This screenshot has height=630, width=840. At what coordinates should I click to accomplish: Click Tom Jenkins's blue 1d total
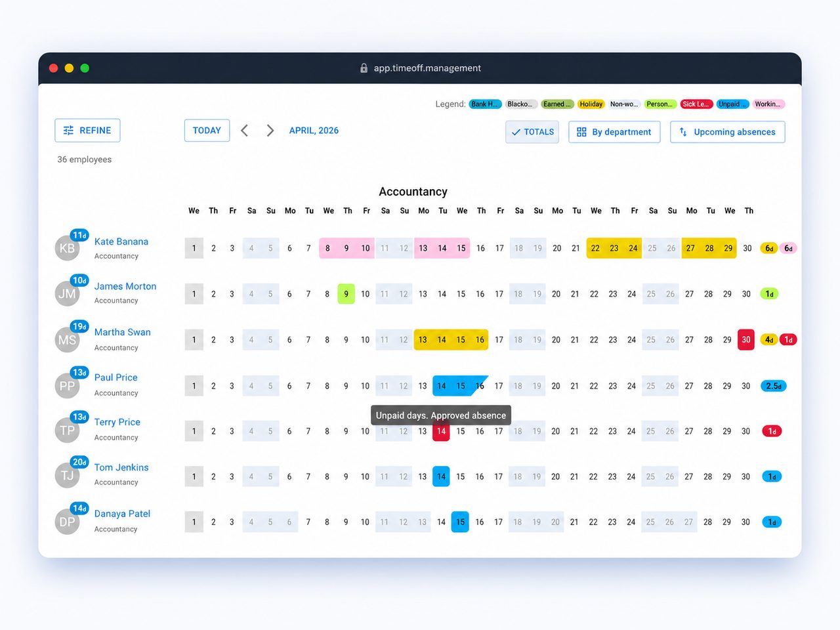click(x=772, y=476)
